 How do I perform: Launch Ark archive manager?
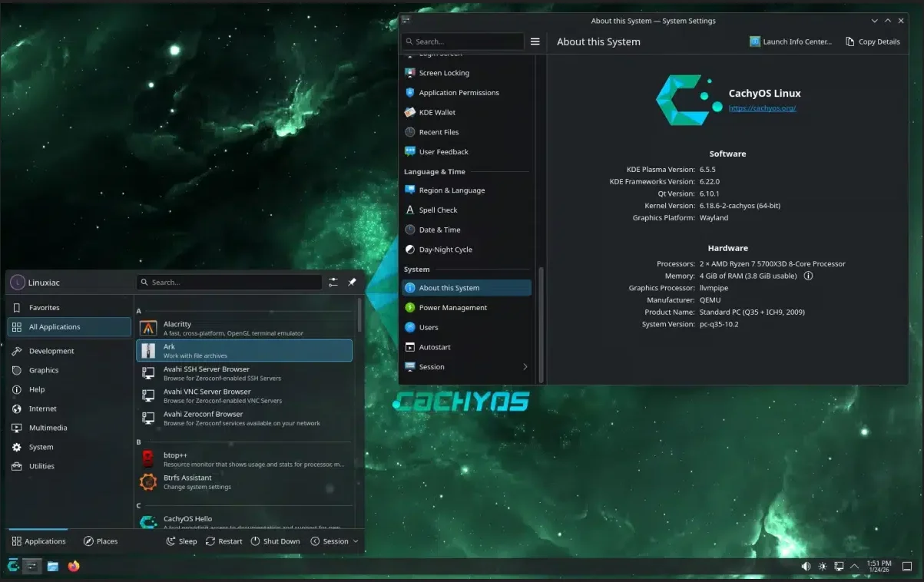pyautogui.click(x=244, y=351)
